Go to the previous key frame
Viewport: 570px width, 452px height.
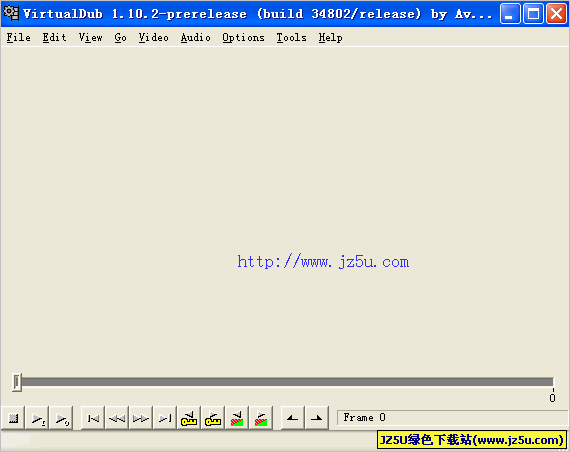click(189, 418)
